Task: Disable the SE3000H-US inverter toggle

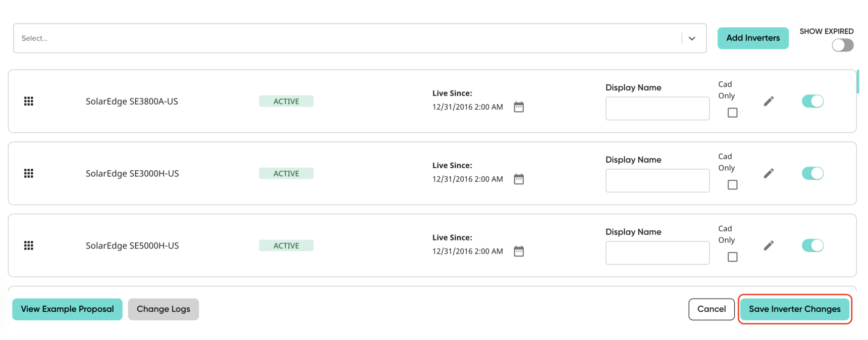Action: [812, 173]
